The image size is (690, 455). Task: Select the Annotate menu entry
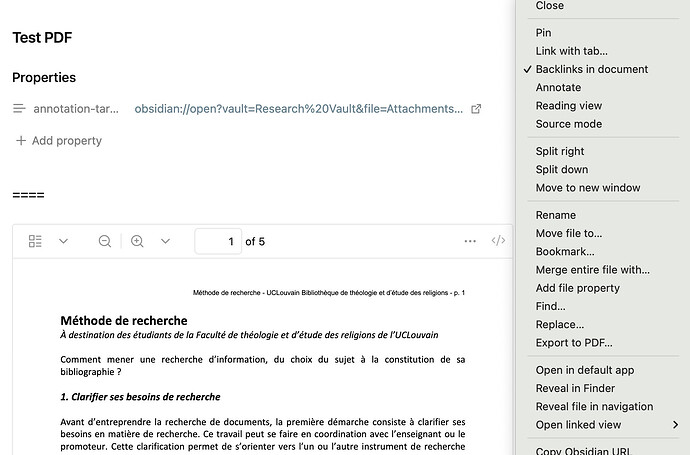click(558, 88)
